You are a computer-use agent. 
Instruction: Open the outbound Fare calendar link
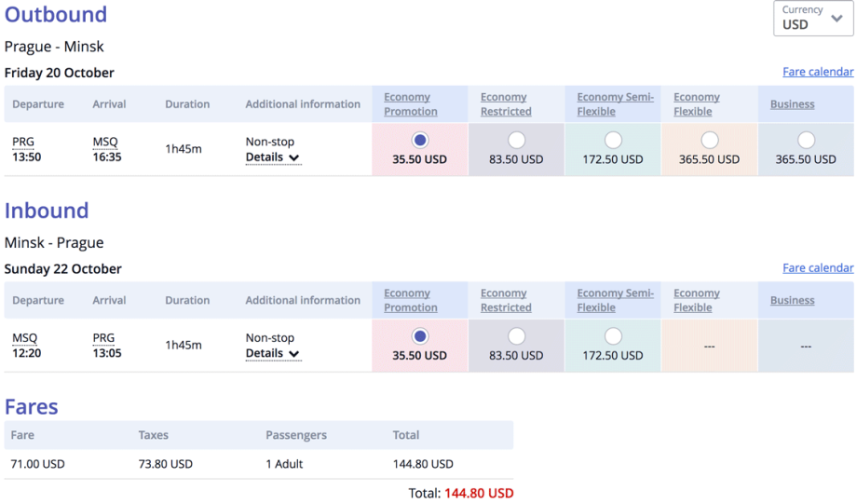[x=818, y=72]
